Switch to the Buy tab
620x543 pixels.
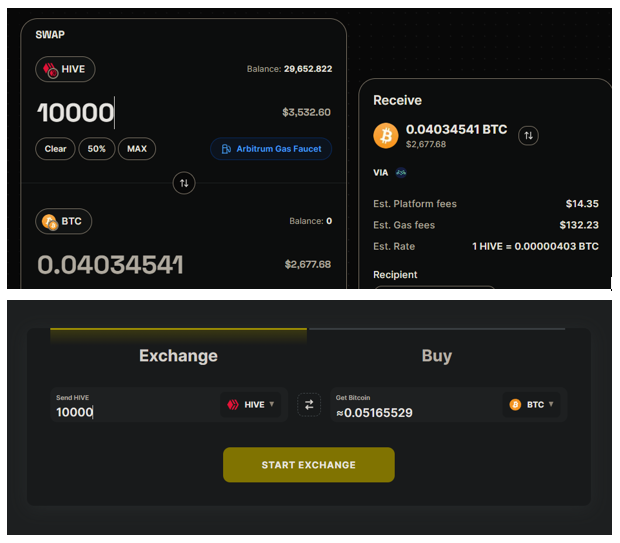pos(437,356)
